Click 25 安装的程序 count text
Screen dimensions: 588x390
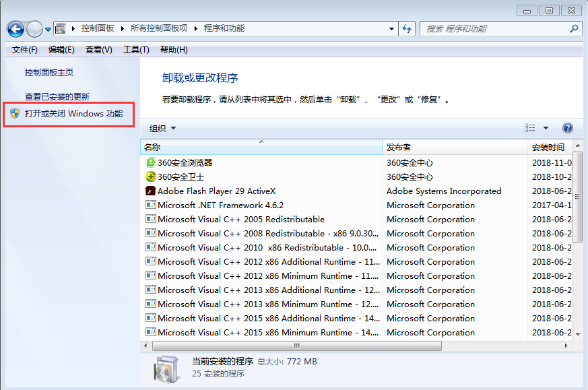pos(218,374)
